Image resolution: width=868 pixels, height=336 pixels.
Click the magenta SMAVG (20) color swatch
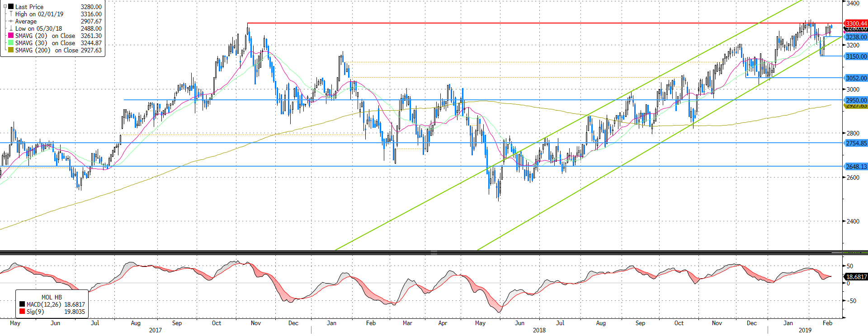pyautogui.click(x=11, y=36)
